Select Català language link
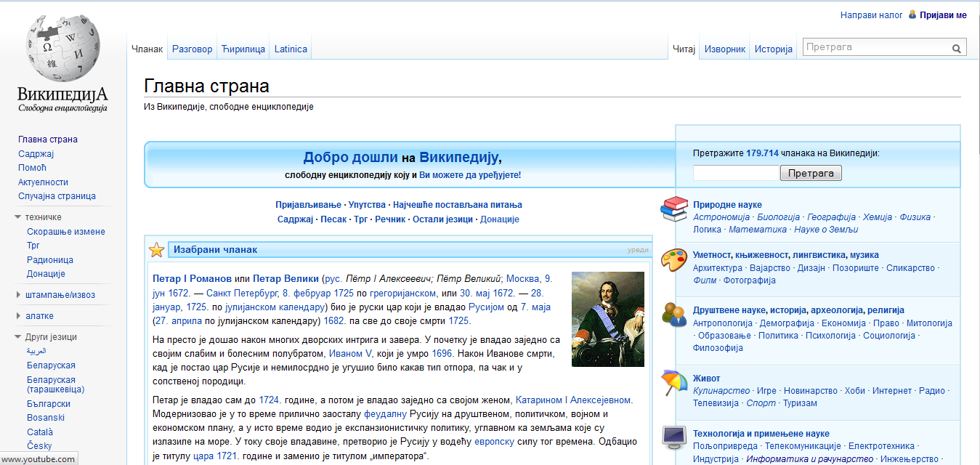 coord(41,432)
